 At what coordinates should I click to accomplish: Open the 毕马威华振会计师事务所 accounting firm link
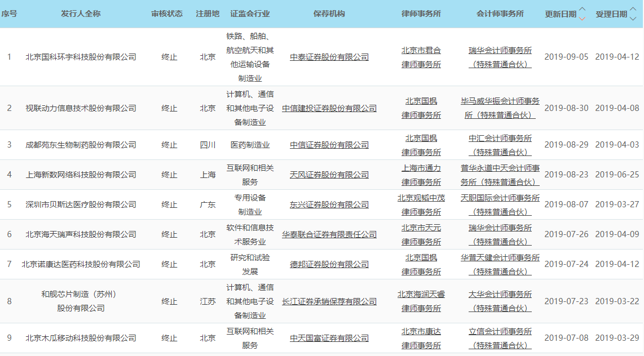500,108
